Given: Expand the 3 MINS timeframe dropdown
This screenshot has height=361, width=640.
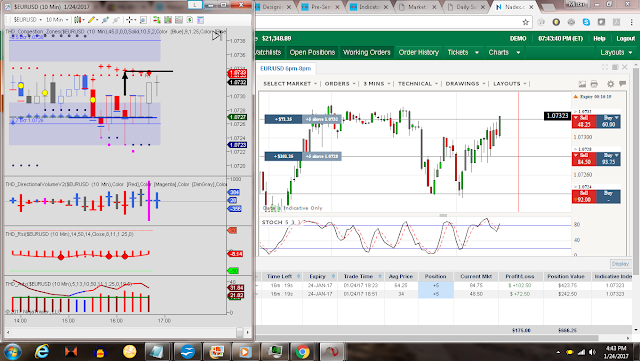Looking at the screenshot, I should click(x=376, y=84).
